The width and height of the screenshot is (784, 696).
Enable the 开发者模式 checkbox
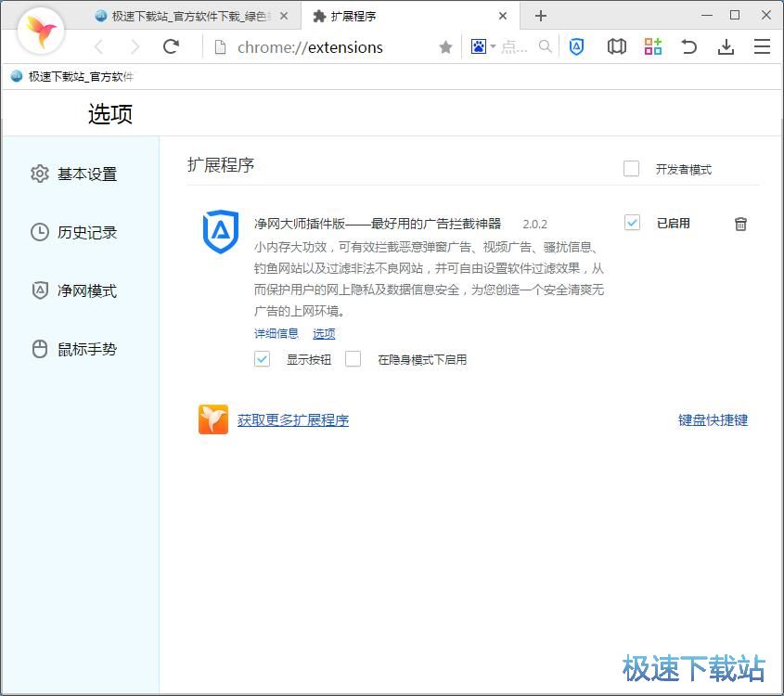pos(632,169)
